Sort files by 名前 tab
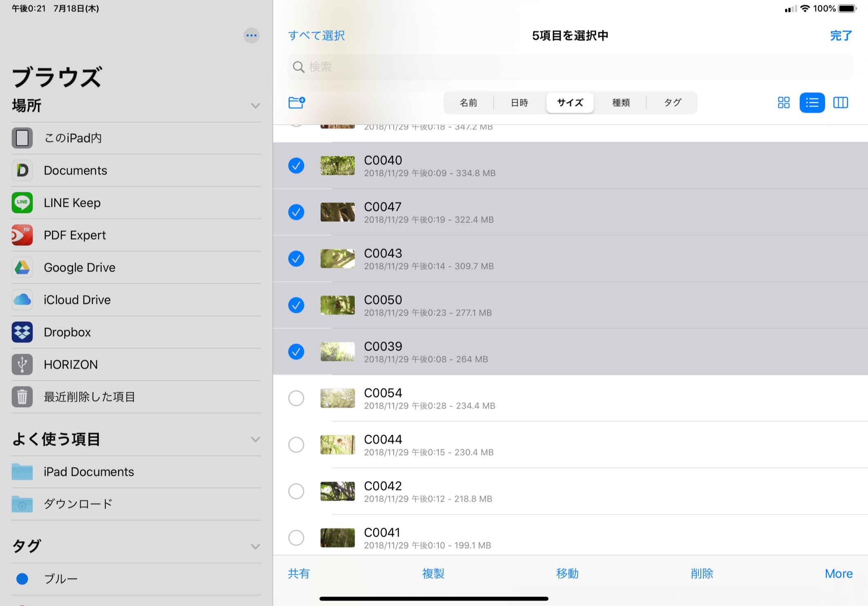This screenshot has height=606, width=868. tap(468, 103)
